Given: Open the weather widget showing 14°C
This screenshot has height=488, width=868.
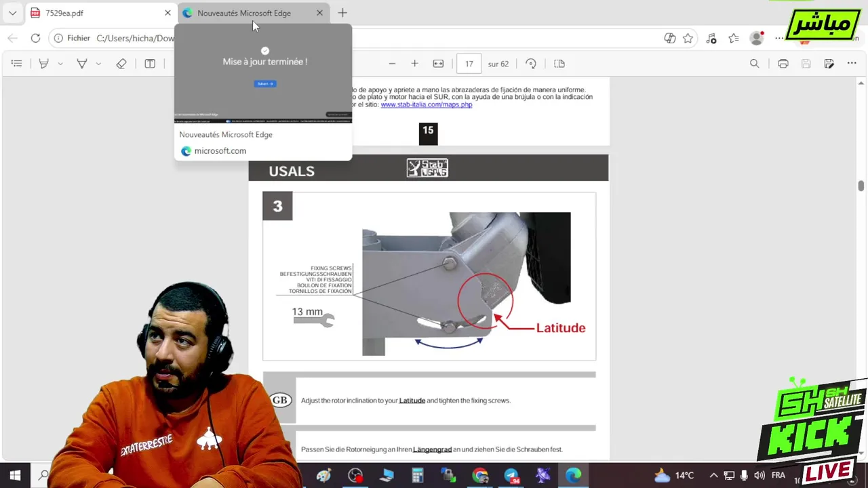Looking at the screenshot, I should (673, 476).
